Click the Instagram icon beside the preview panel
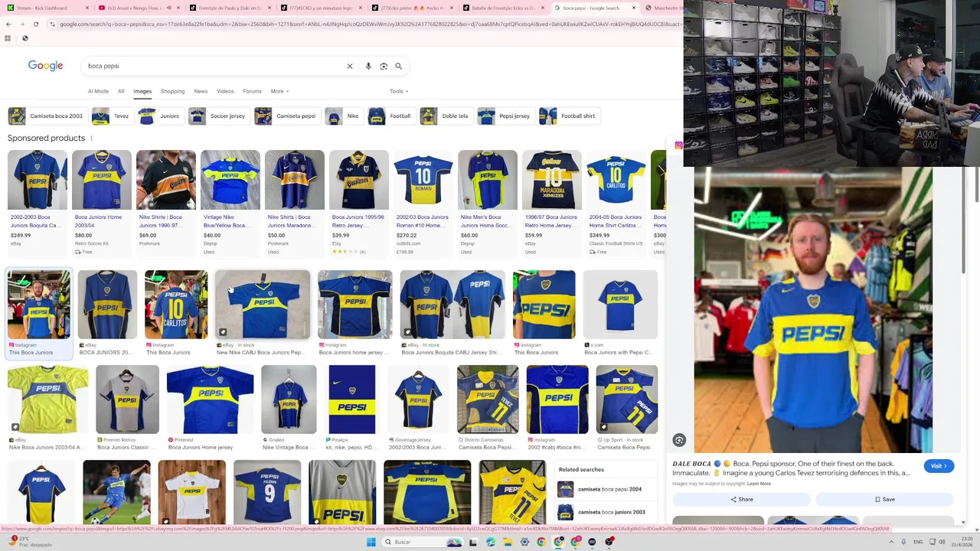The height and width of the screenshot is (551, 980). point(678,145)
